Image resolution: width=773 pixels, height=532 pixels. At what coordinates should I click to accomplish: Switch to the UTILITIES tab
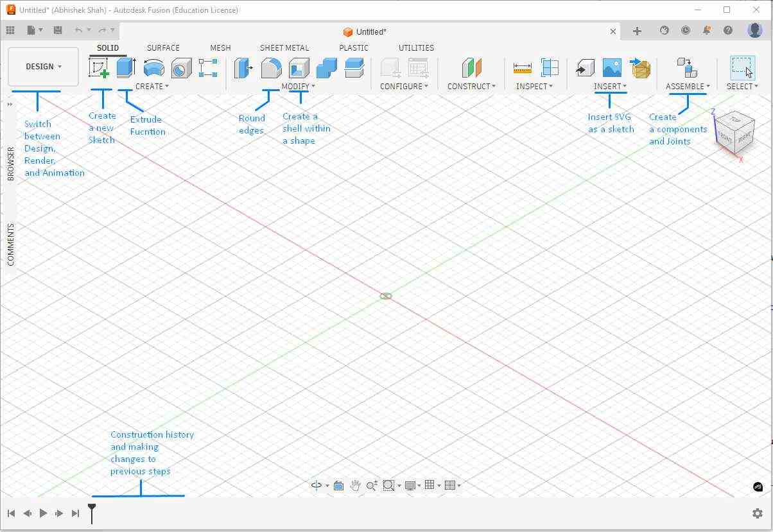[x=416, y=47]
